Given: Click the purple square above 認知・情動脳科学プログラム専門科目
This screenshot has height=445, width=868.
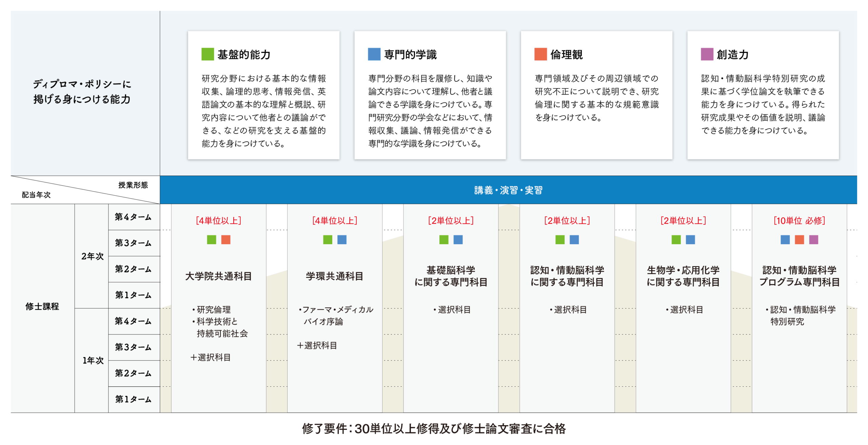Looking at the screenshot, I should (x=813, y=240).
